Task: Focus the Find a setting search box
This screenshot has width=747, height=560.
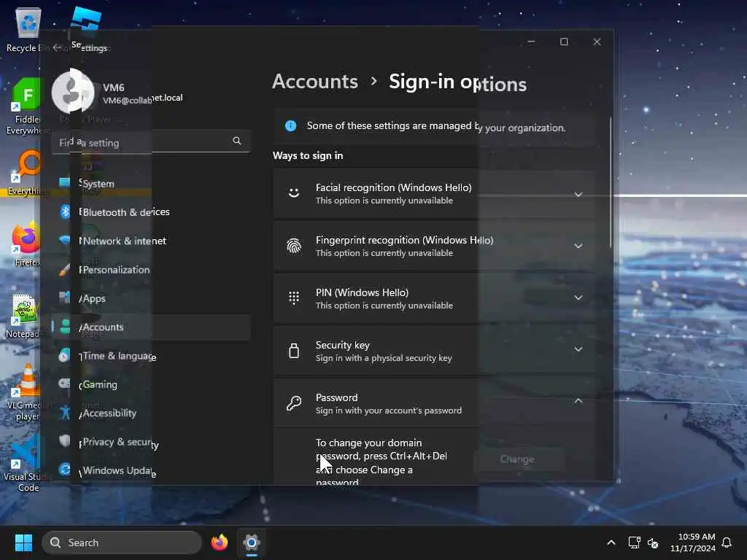Action: coord(150,142)
